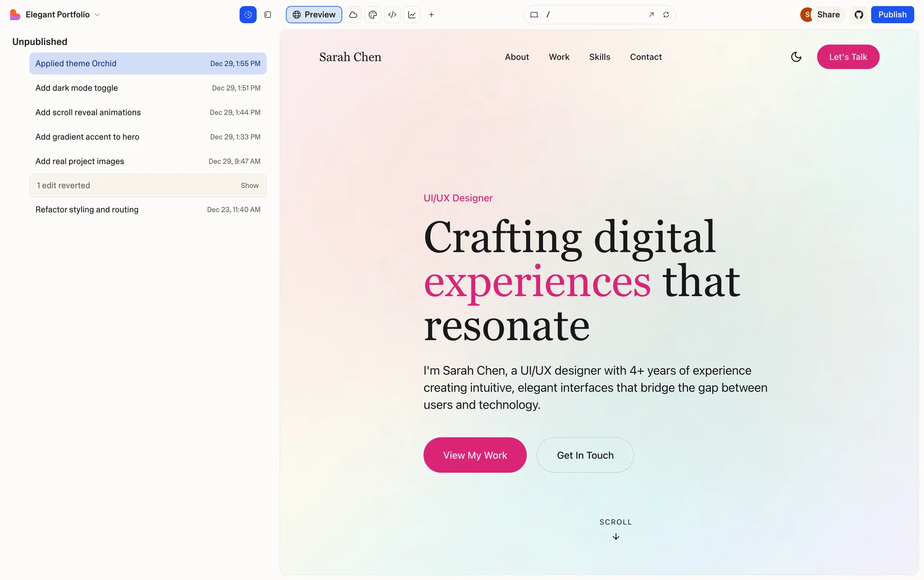This screenshot has height=580, width=924.
Task: Open the code editor view icon
Action: [x=392, y=14]
